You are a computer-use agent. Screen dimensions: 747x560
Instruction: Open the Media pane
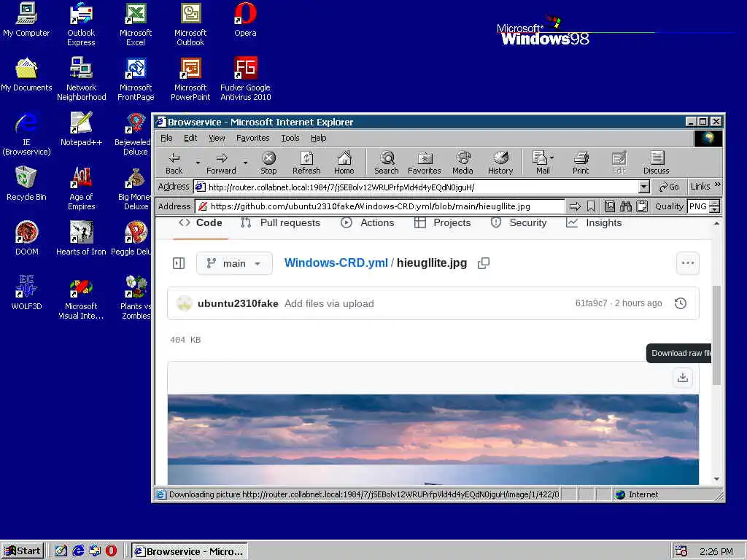tap(462, 163)
